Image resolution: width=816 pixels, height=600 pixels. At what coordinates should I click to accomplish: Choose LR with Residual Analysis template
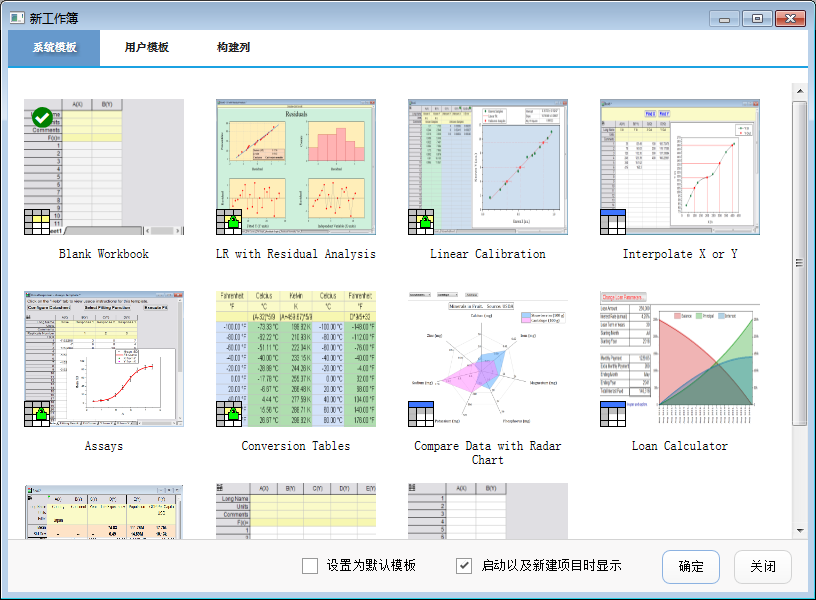click(296, 167)
